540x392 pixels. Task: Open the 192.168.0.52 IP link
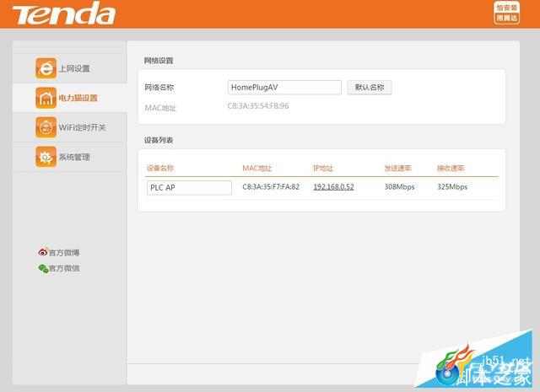[334, 187]
